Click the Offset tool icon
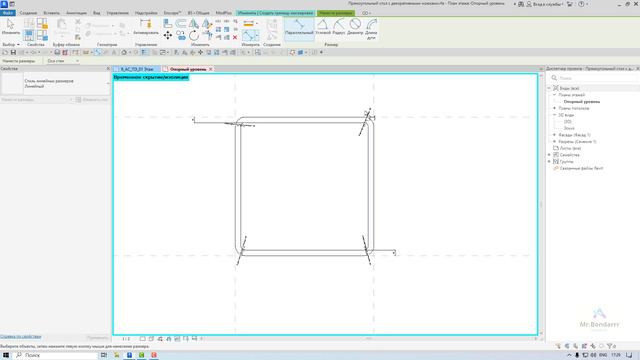640x360 pixels. (181, 24)
